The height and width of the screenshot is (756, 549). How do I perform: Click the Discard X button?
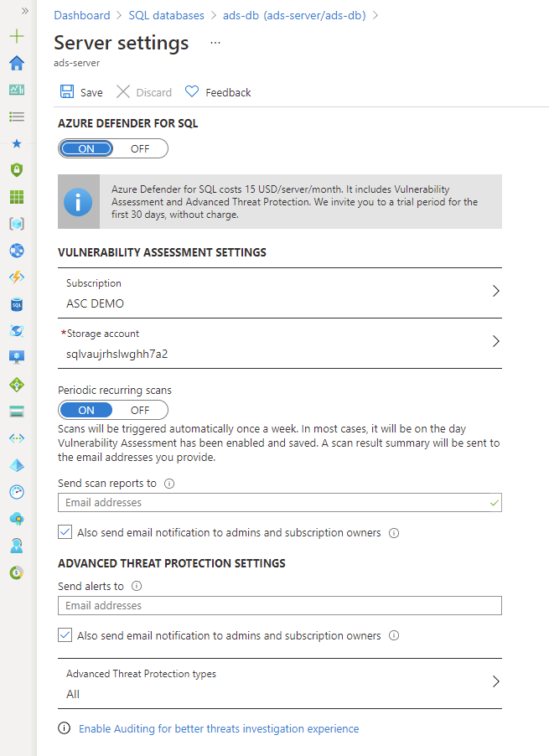pos(144,92)
